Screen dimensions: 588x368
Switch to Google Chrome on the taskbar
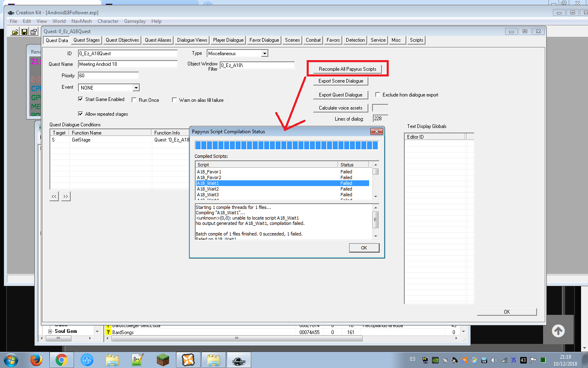point(62,360)
